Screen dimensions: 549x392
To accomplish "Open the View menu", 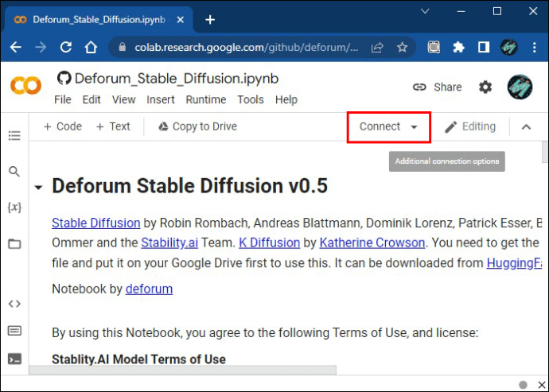I will (x=123, y=99).
